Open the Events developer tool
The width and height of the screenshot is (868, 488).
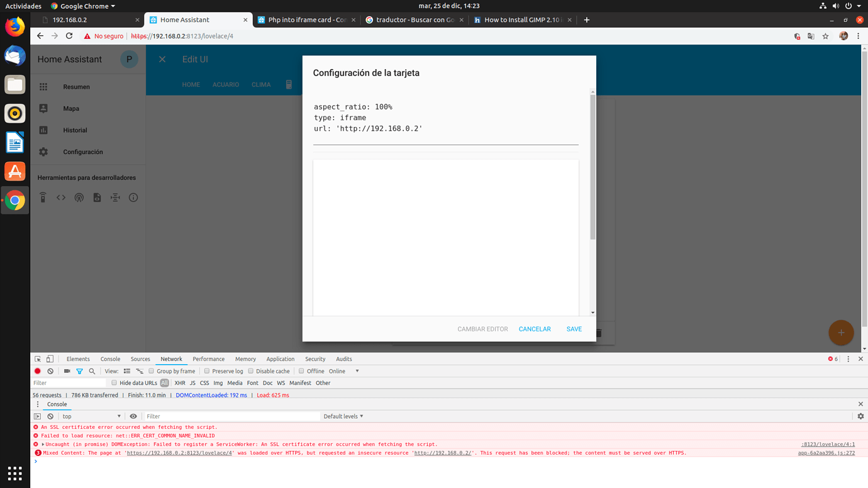(79, 197)
